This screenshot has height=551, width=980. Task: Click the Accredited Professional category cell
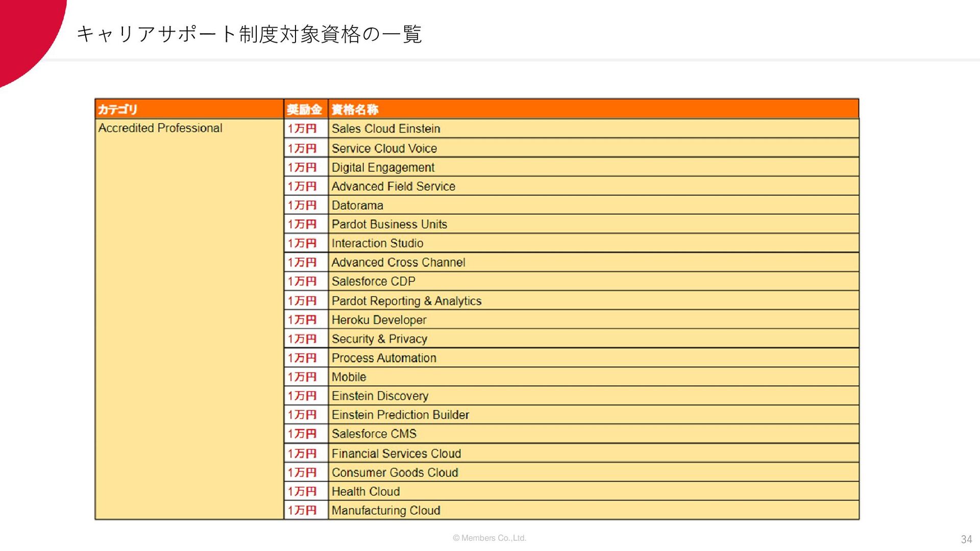(x=189, y=319)
